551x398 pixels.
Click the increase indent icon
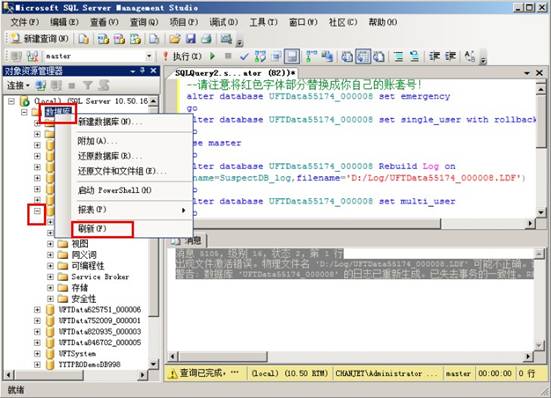tap(450, 56)
